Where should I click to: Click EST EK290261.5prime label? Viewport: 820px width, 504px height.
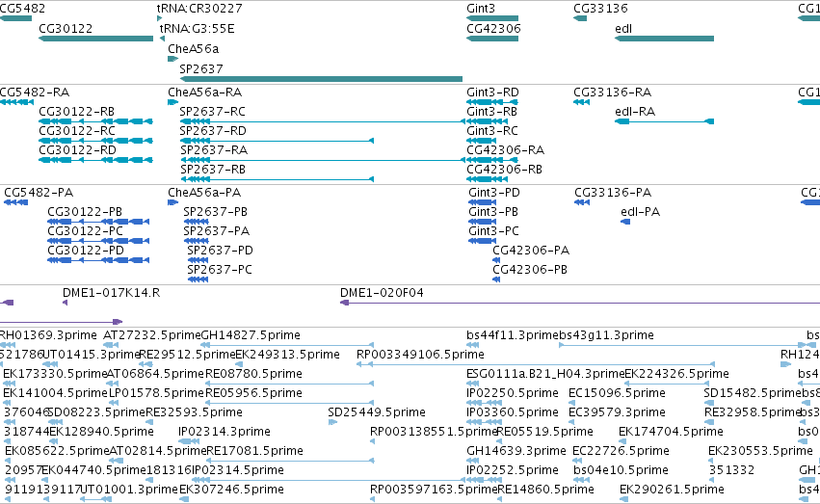(672, 490)
